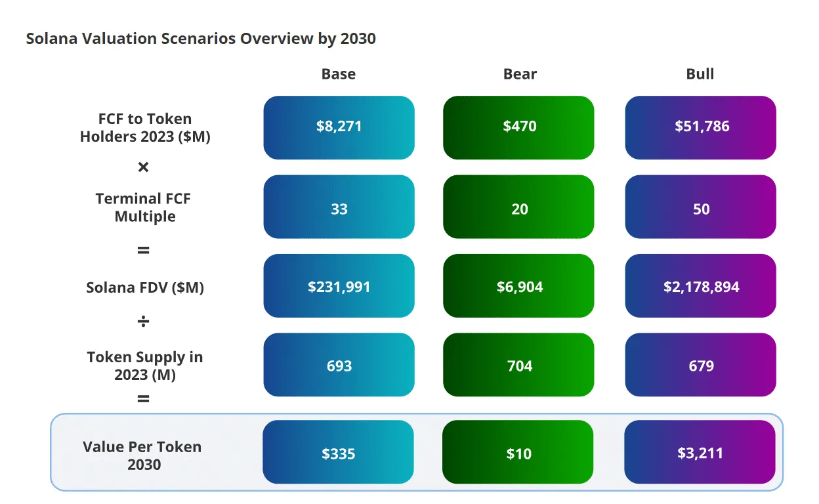Click the equals sign above Solana FDV
This screenshot has height=504, width=819.
143,251
